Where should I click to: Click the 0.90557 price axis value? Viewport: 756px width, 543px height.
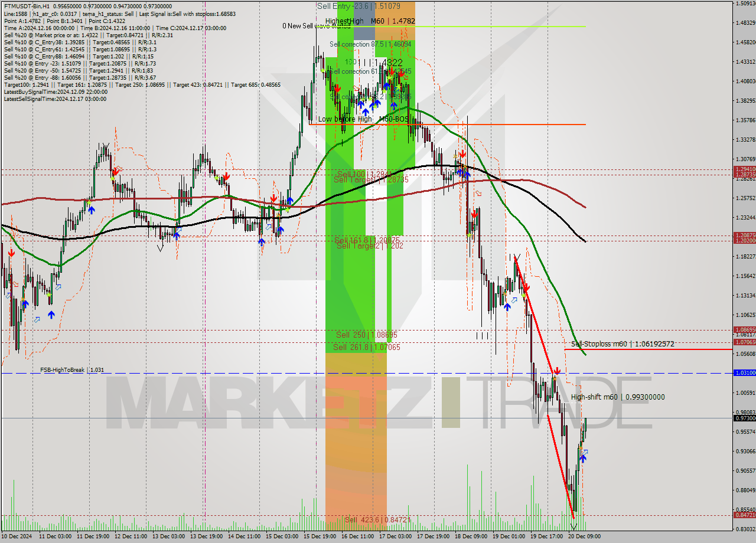(746, 470)
